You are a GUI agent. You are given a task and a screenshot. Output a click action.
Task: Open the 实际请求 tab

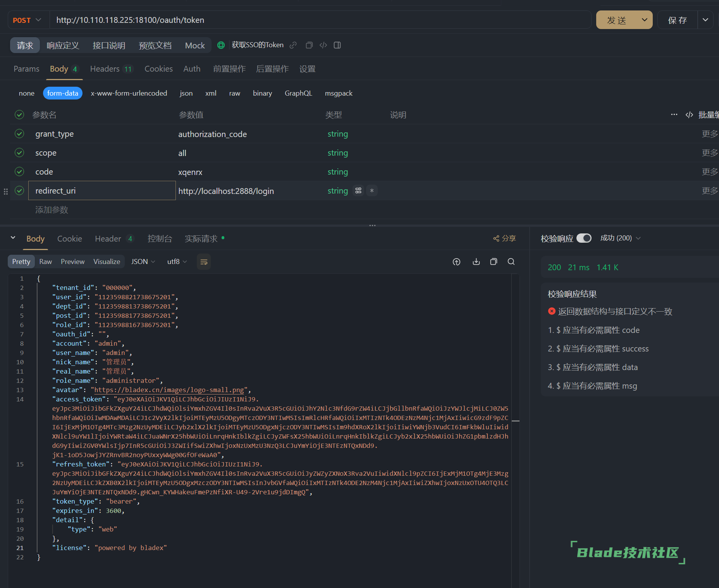point(201,239)
